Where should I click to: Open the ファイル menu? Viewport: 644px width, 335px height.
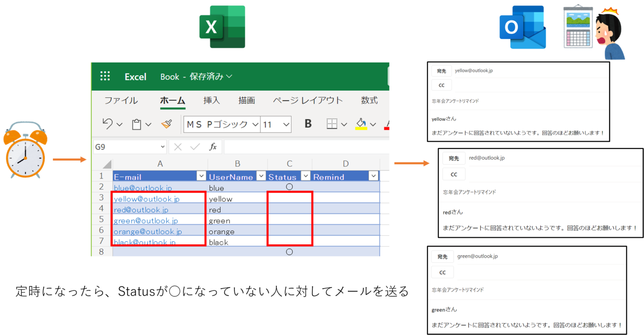[x=121, y=100]
